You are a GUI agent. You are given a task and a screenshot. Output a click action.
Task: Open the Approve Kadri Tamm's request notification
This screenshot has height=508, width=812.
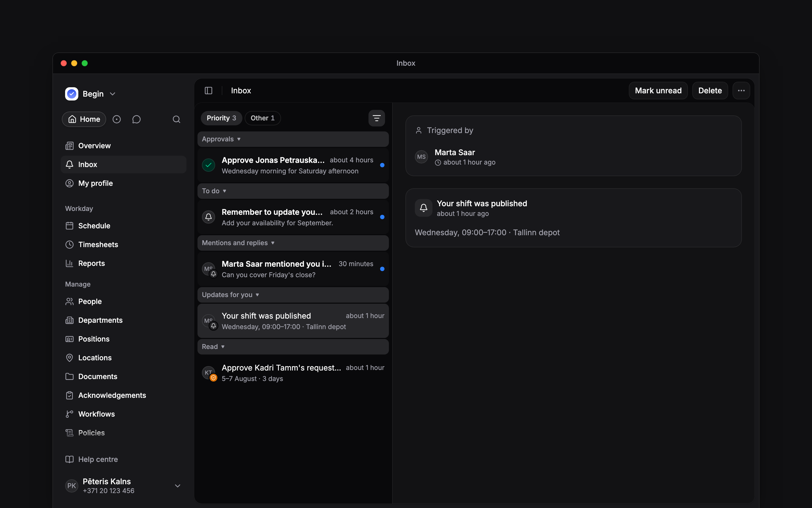point(293,373)
